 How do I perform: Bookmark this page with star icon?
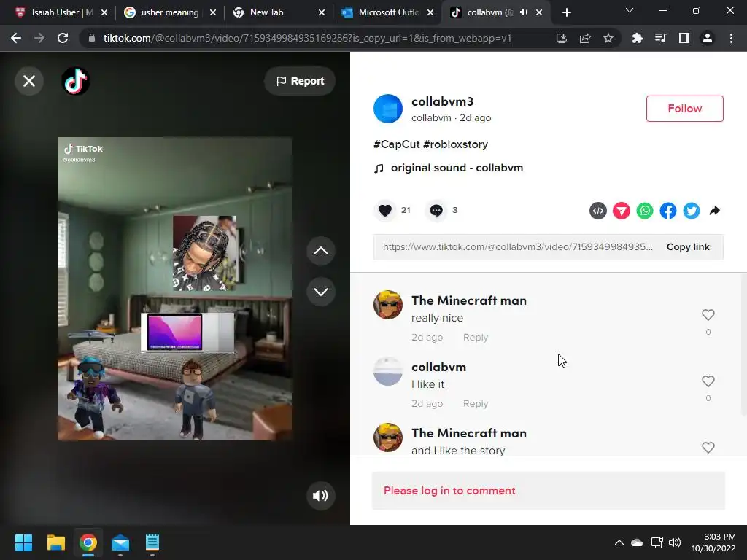tap(608, 38)
